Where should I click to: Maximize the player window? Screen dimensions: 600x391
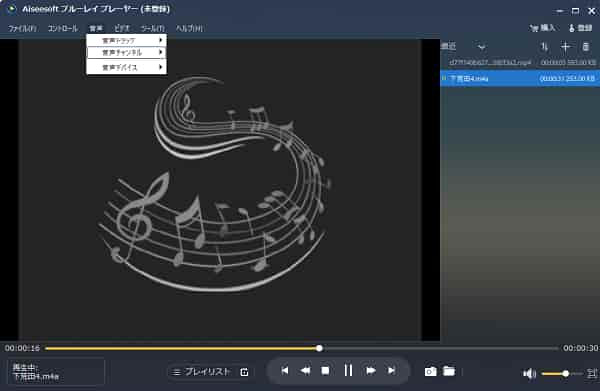click(x=576, y=11)
